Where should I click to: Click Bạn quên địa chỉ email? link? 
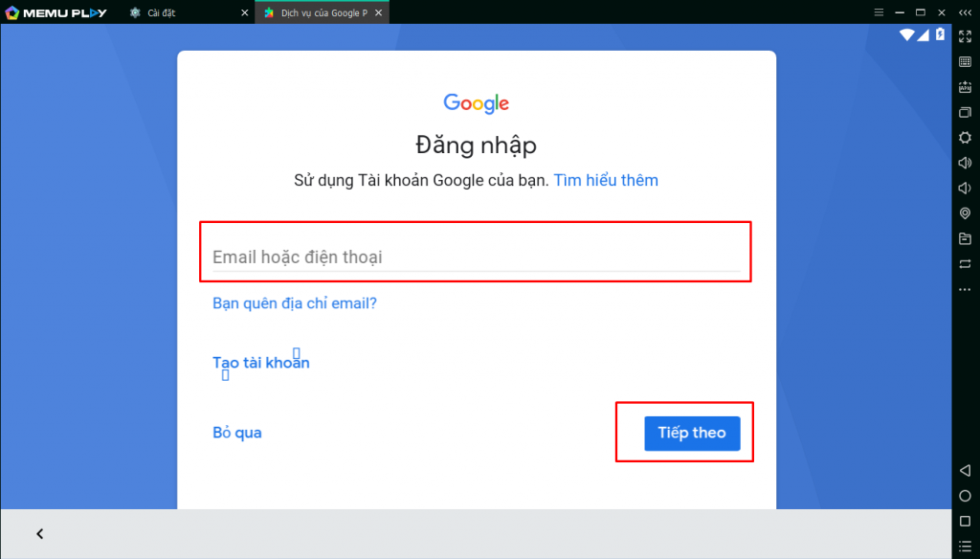[x=295, y=303]
